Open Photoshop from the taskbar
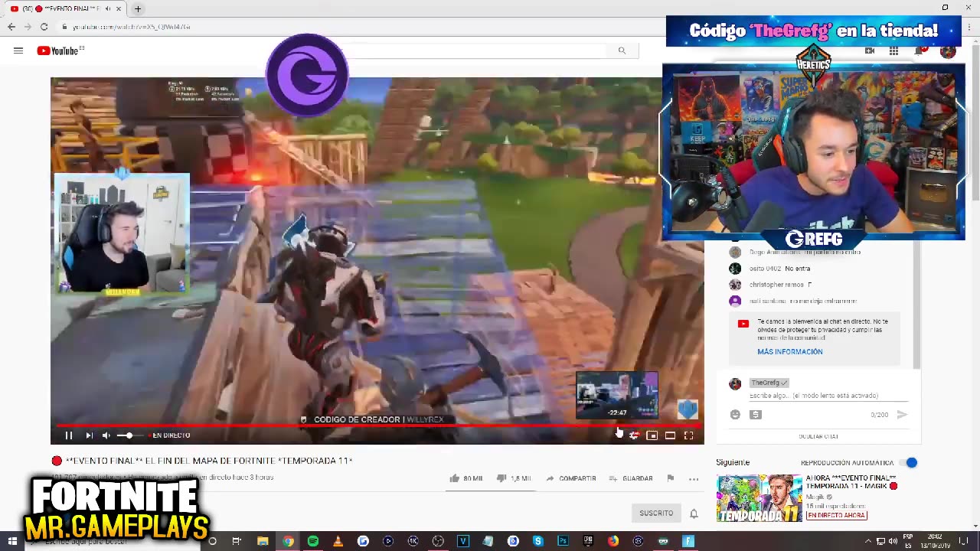Viewport: 980px width, 551px height. 563,541
